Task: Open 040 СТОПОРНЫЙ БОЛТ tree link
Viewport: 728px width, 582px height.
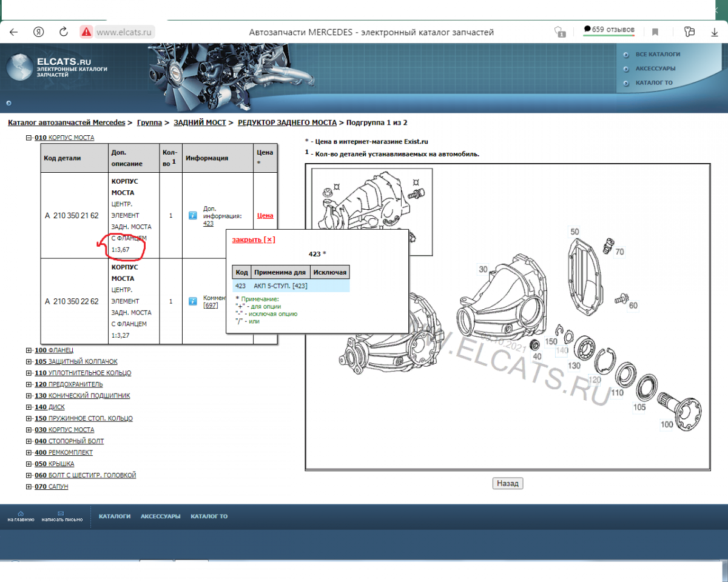Action: 69,441
